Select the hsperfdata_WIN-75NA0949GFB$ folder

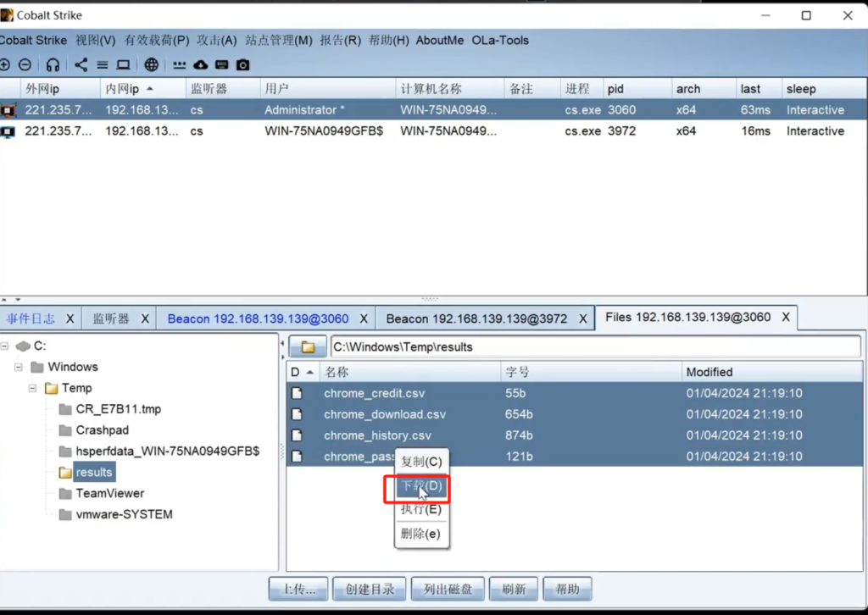pos(168,452)
